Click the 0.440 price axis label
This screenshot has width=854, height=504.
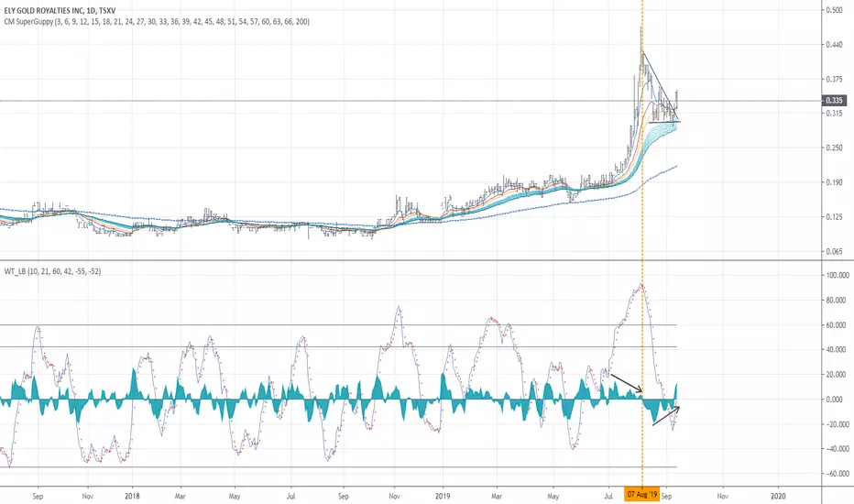834,45
